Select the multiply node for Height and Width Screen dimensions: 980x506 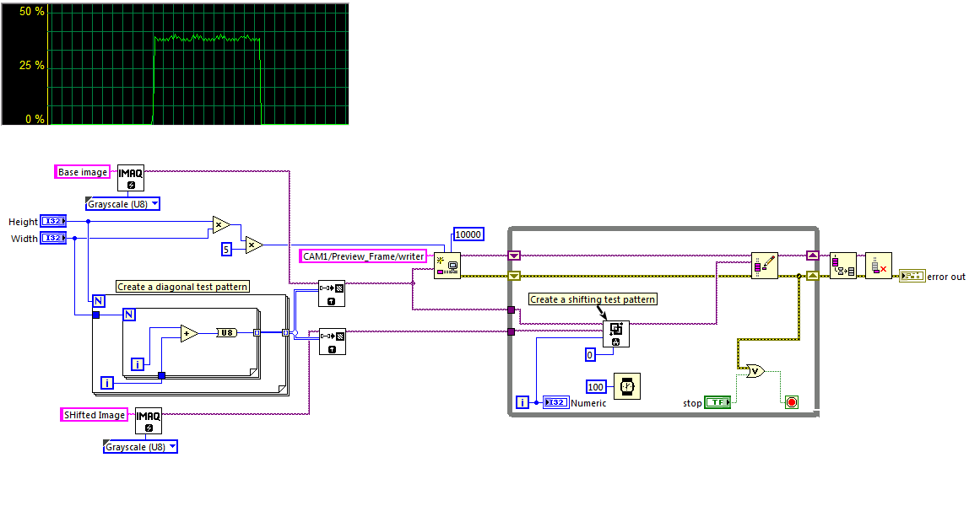point(220,225)
